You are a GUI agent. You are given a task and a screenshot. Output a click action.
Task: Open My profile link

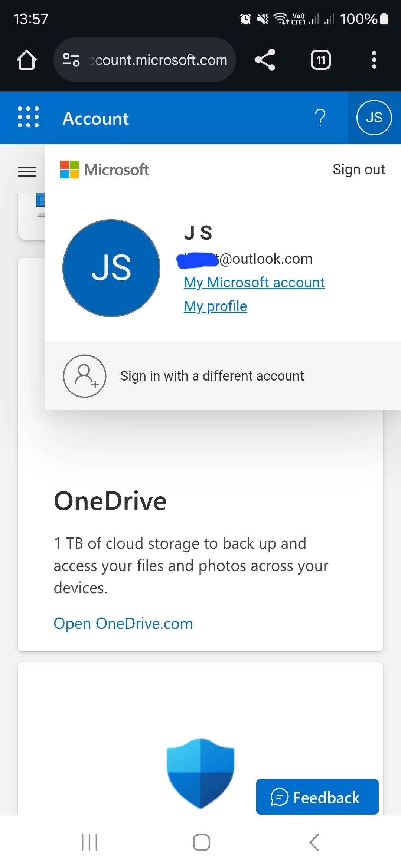click(215, 306)
